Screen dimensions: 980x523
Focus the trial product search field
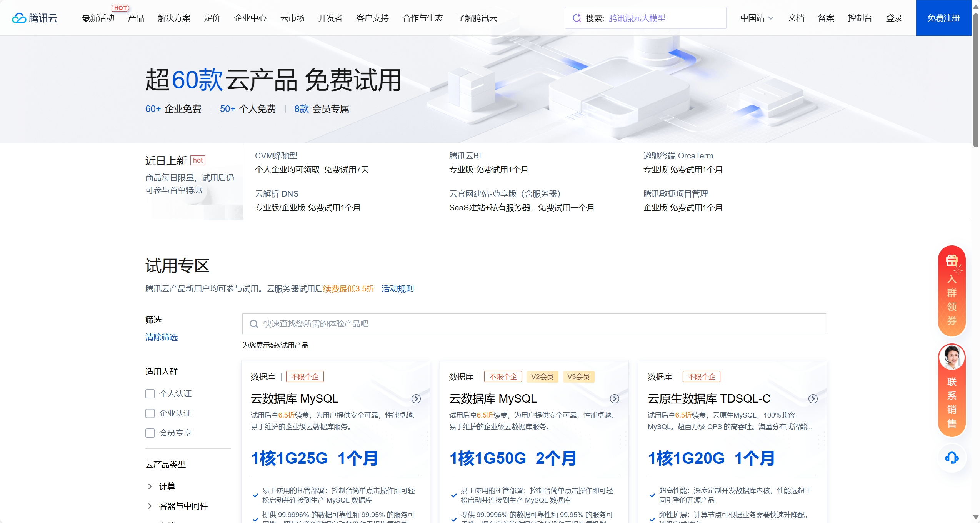[534, 324]
